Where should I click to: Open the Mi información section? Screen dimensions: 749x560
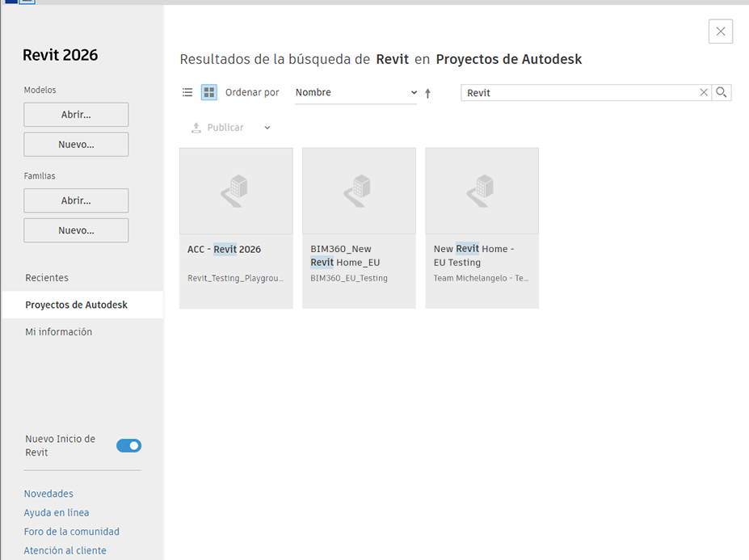[58, 332]
